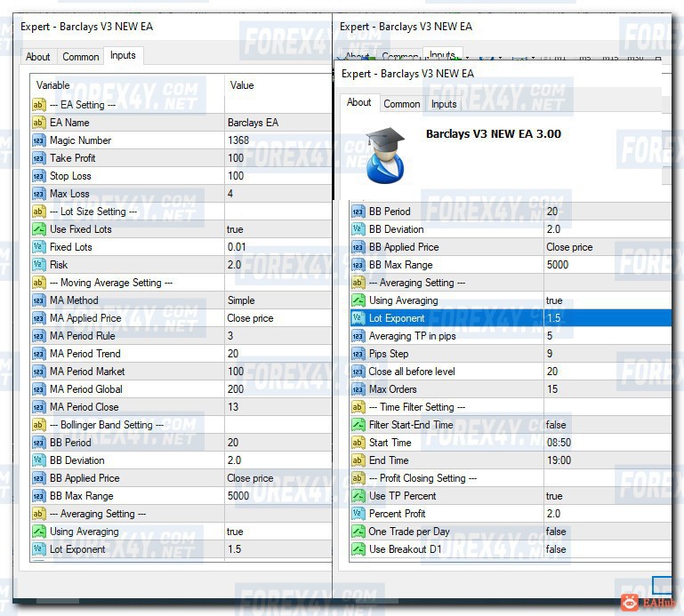Select the Bollinger Band Setting section row
684x616 pixels.
tap(181, 425)
